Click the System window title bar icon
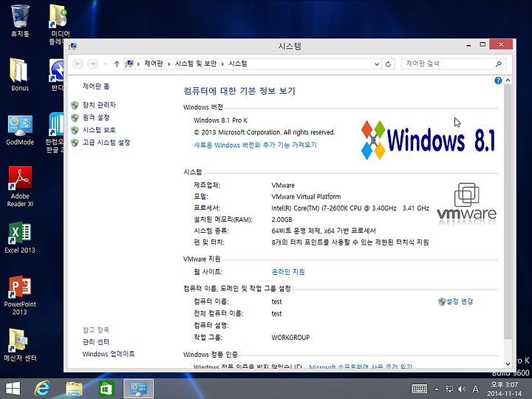The height and width of the screenshot is (399, 532). point(72,46)
